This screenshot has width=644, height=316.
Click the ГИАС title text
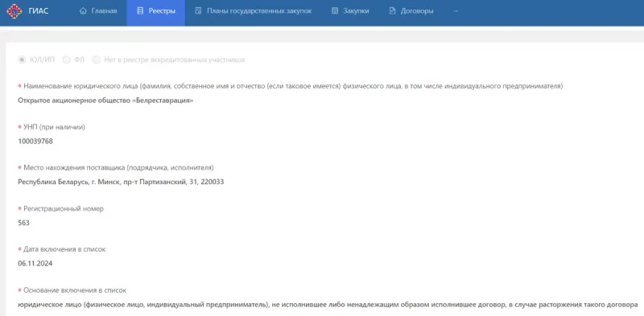[39, 11]
